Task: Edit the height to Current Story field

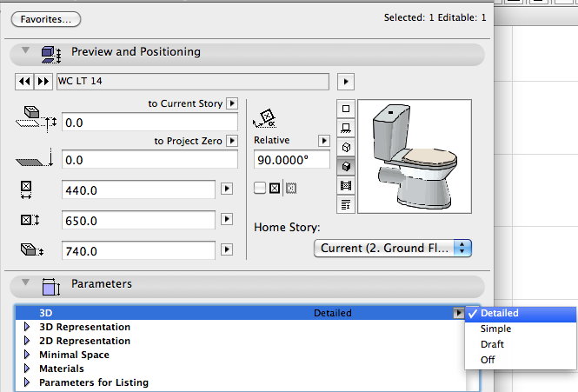Action: pos(149,123)
